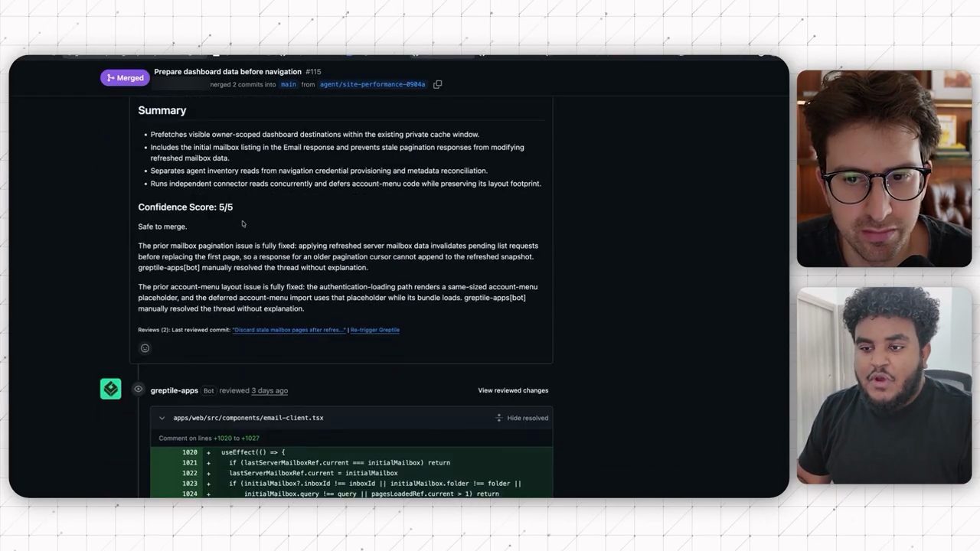Click the purple Merged status badge

coord(125,77)
